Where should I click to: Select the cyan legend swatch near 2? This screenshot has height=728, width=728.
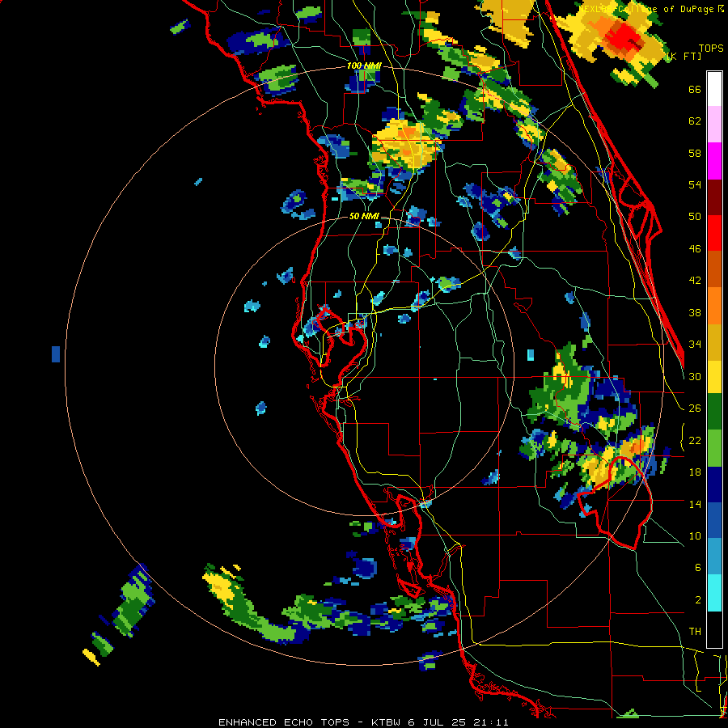point(714,593)
